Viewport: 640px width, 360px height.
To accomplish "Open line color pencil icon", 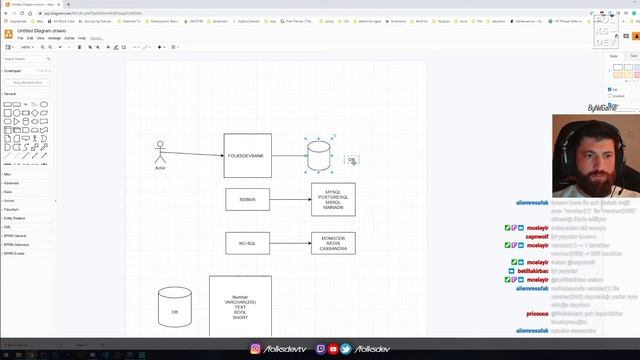I will (x=116, y=47).
